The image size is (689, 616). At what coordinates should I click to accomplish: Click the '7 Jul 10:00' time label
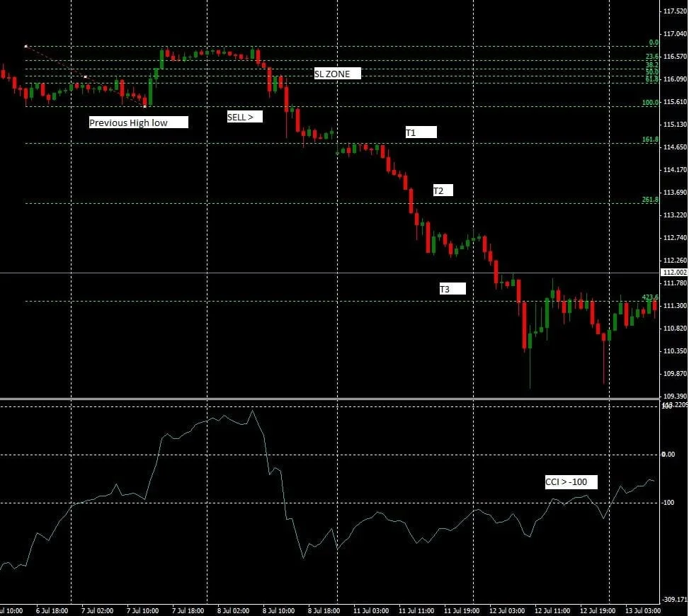142,611
